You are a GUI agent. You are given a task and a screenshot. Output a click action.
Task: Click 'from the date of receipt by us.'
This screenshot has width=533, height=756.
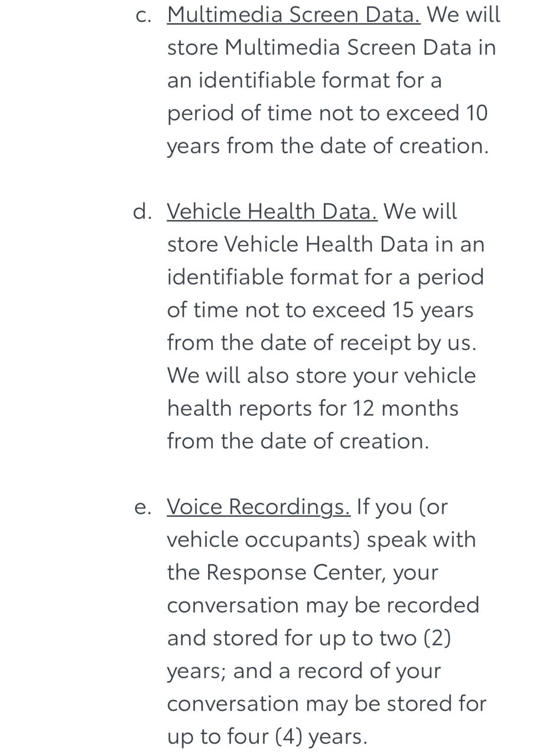click(321, 343)
